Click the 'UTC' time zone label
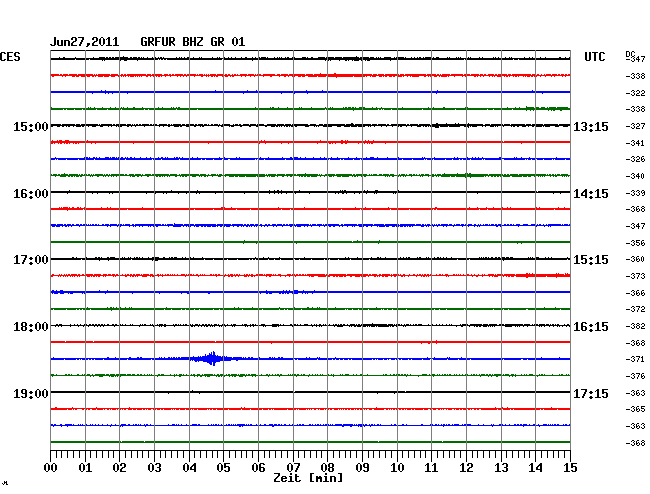 point(594,57)
